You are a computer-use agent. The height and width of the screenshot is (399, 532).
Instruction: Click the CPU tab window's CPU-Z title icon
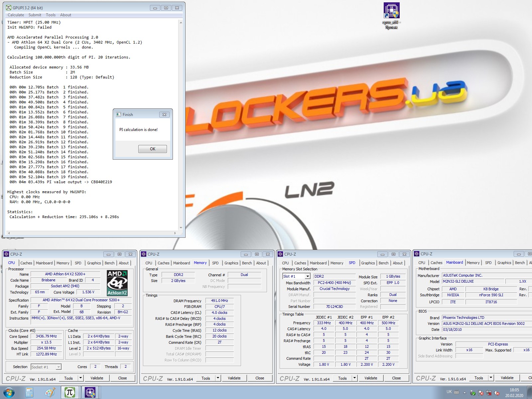click(x=6, y=254)
